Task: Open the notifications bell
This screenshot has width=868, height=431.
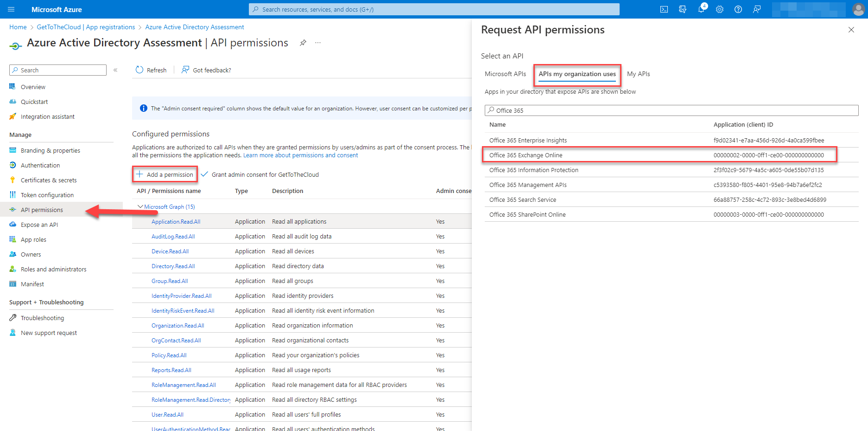Action: (701, 9)
